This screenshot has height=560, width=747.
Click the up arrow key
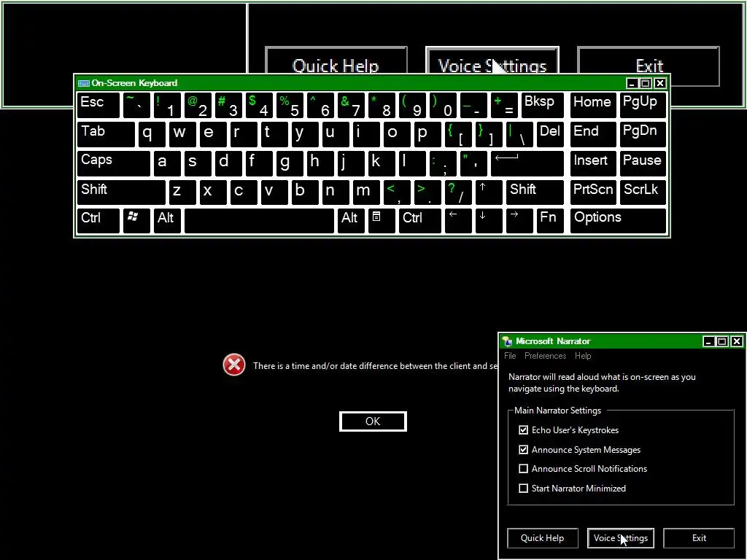[489, 192]
